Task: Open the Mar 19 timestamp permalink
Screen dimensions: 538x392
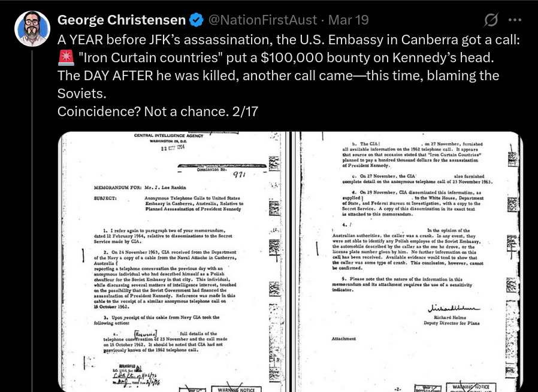Action: [x=348, y=20]
